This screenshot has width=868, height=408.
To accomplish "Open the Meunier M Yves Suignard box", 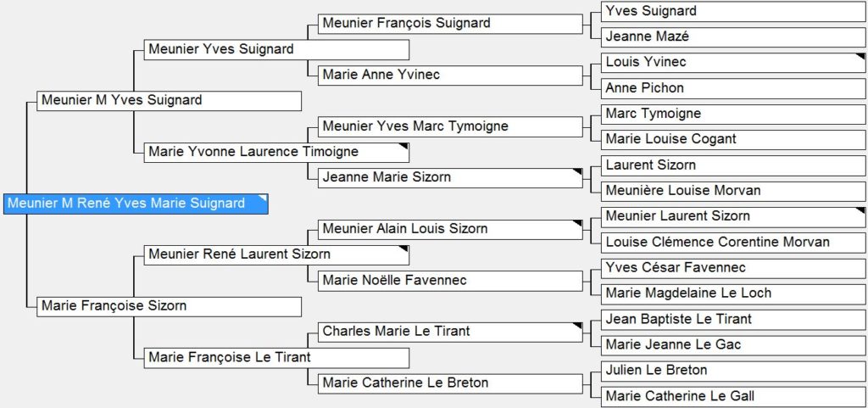I will (169, 101).
